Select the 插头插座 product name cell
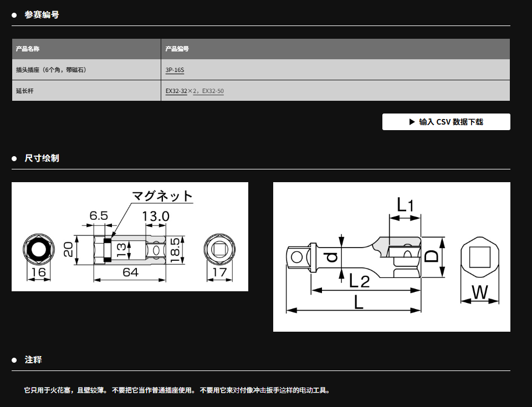The width and height of the screenshot is (532, 407). pyautogui.click(x=51, y=70)
